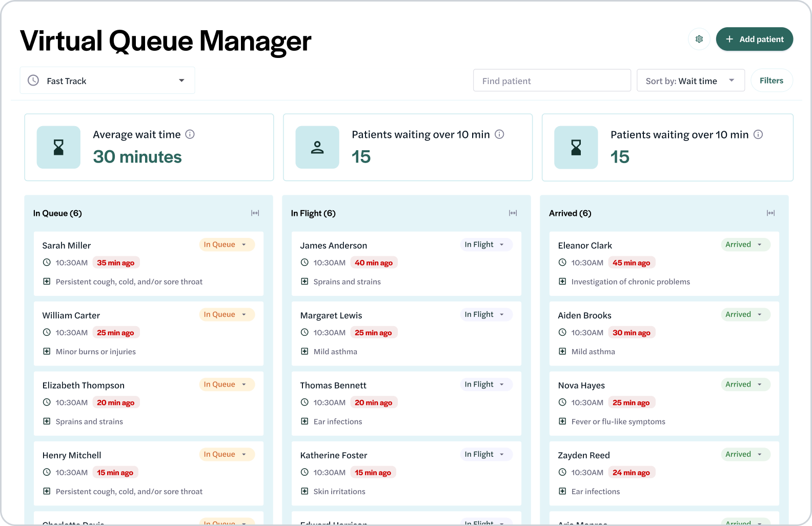812x526 pixels.
Task: Click the 30 minutes average wait value
Action: tap(137, 157)
